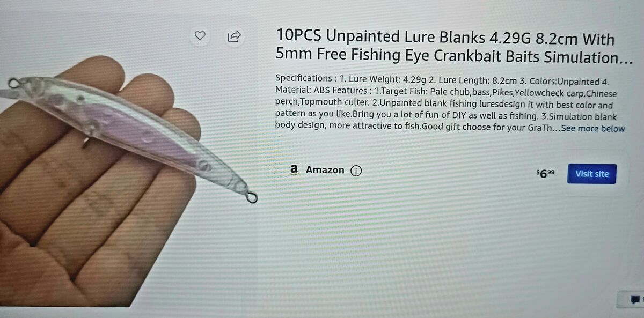Click the Amazon seller name text

pos(325,170)
